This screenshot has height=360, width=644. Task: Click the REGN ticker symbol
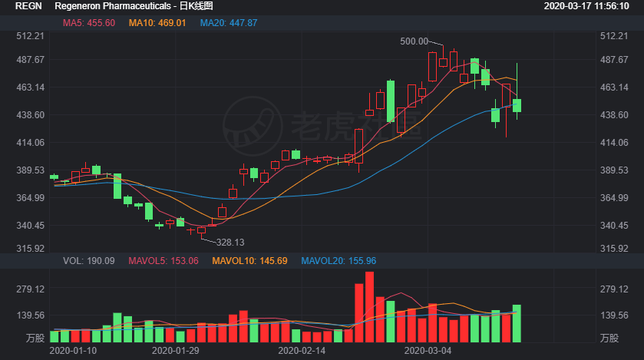[28, 6]
